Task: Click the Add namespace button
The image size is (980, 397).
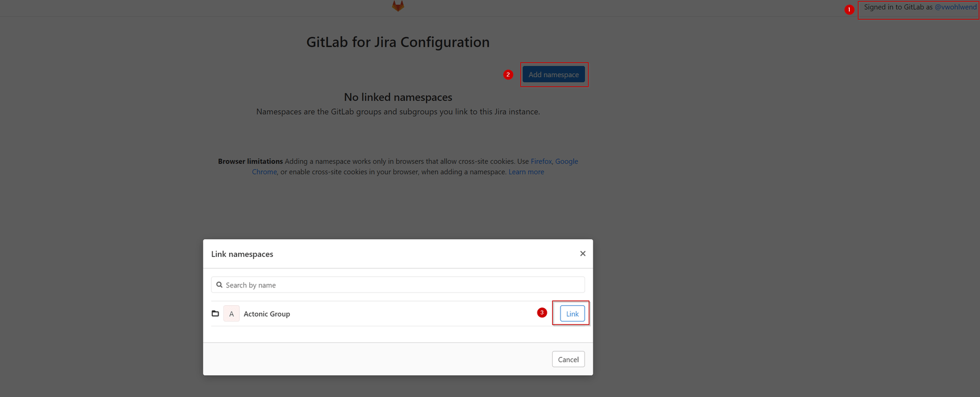Action: tap(553, 74)
